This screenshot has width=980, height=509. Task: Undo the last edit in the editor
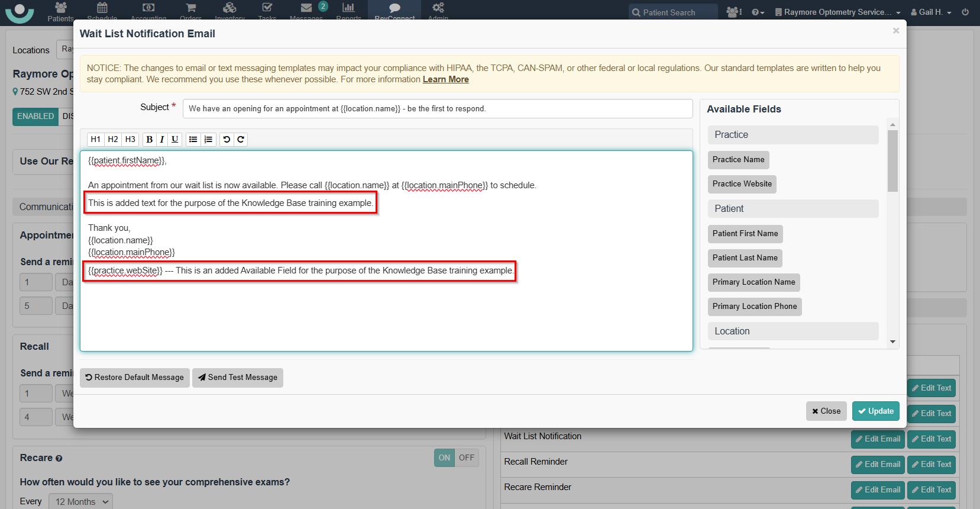pyautogui.click(x=227, y=140)
